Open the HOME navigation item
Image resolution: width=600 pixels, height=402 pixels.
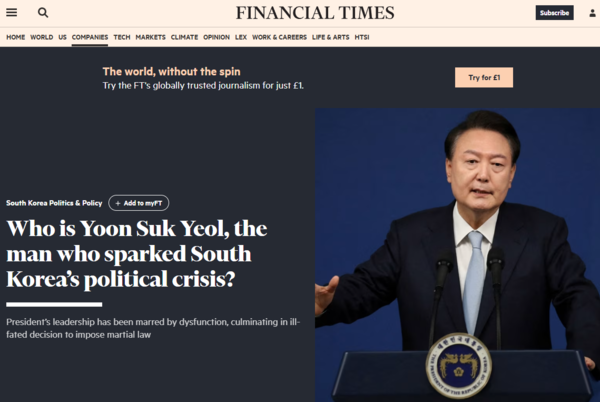click(16, 37)
